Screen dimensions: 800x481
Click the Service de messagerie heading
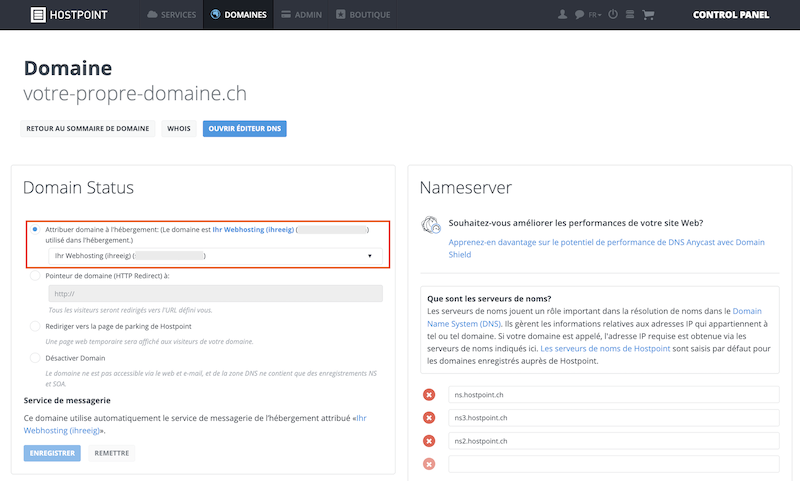[x=67, y=400]
